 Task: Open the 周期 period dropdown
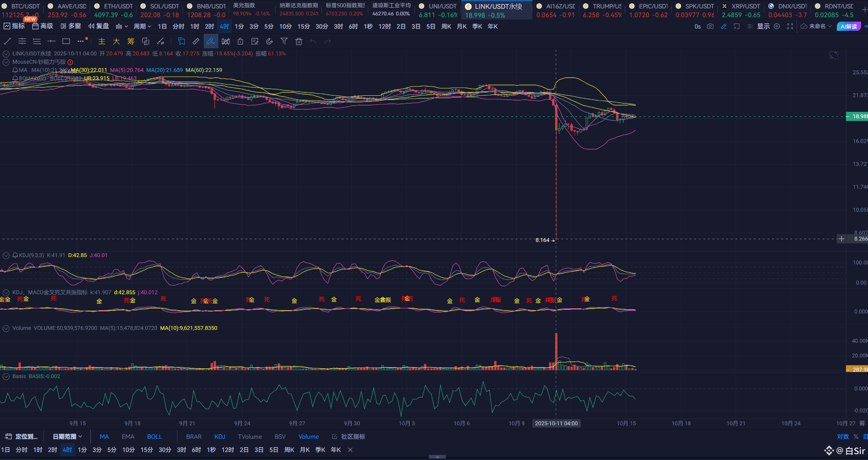(x=143, y=26)
